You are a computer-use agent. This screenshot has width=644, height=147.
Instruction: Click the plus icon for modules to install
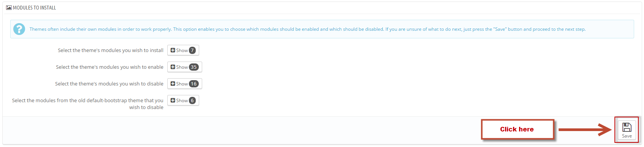(173, 50)
